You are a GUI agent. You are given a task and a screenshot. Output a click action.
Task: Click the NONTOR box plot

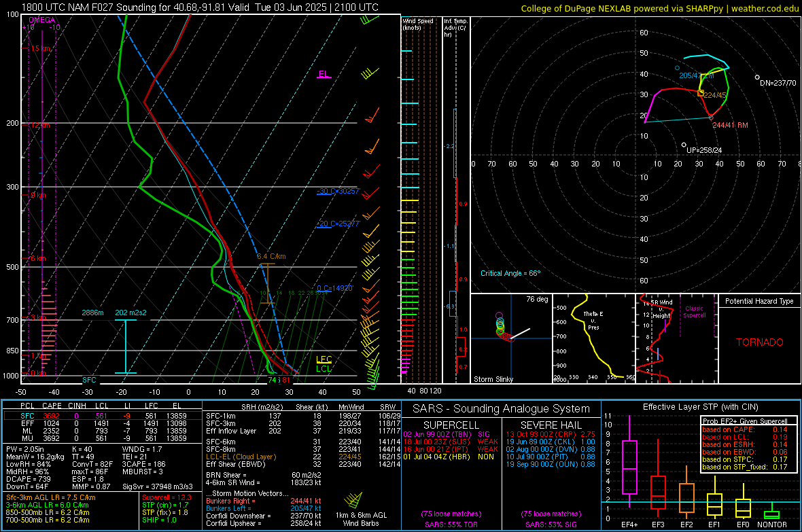[771, 512]
